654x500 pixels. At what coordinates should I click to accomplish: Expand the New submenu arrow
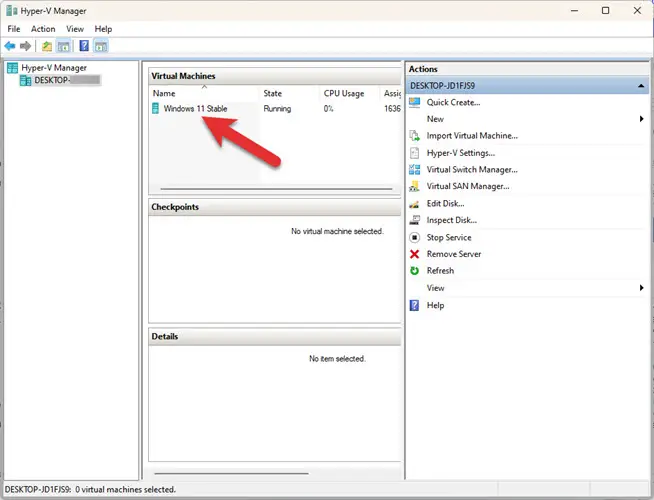click(641, 119)
